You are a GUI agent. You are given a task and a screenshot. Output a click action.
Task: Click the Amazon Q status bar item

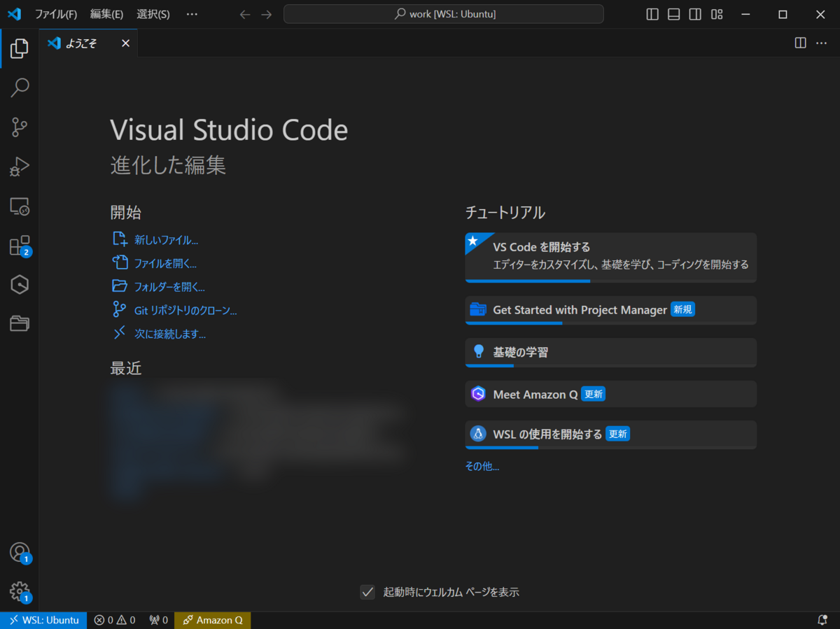click(213, 620)
